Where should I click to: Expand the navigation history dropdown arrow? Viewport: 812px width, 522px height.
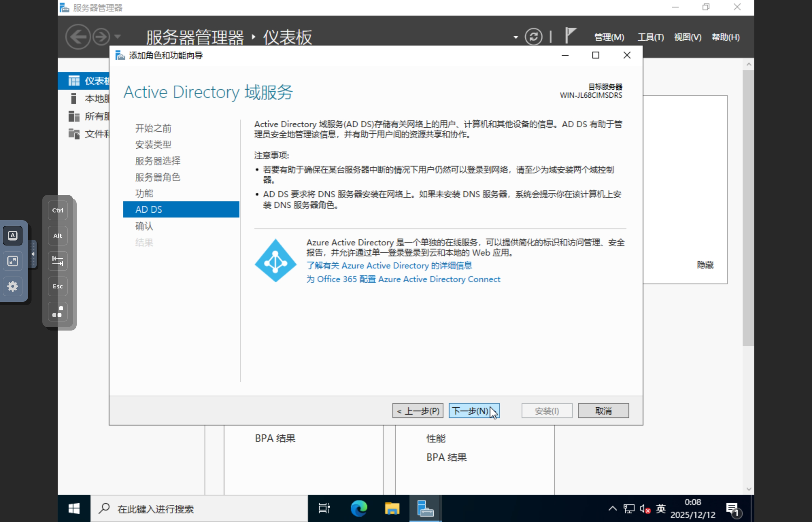[117, 37]
